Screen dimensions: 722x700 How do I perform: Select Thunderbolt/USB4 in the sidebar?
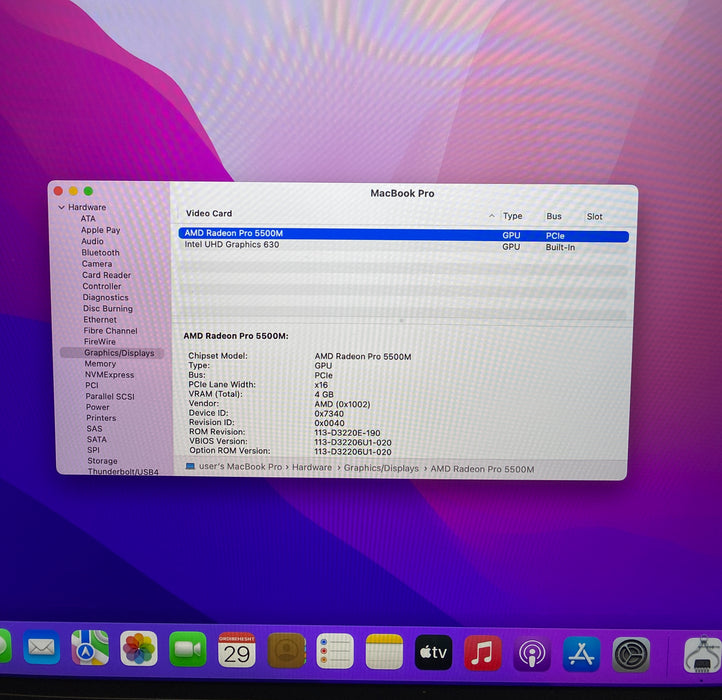123,472
